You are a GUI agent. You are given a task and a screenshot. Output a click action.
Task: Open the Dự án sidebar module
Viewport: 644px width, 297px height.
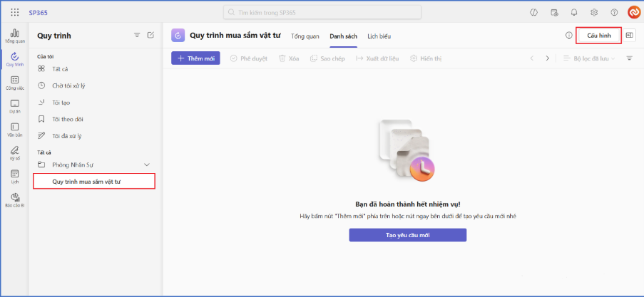click(x=15, y=106)
